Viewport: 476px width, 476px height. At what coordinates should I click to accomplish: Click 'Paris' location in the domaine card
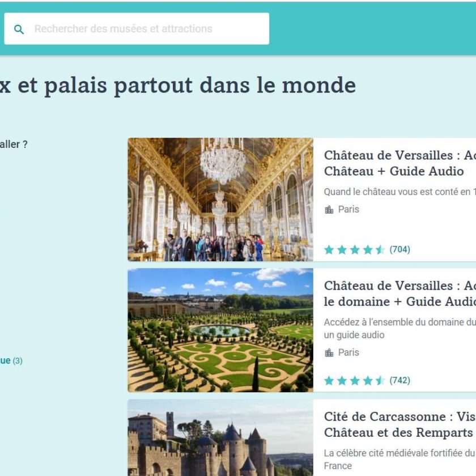pyautogui.click(x=348, y=352)
